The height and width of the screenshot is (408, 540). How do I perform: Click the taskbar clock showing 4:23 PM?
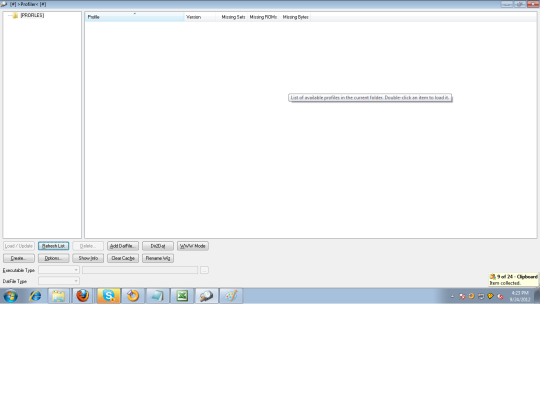[x=520, y=296]
